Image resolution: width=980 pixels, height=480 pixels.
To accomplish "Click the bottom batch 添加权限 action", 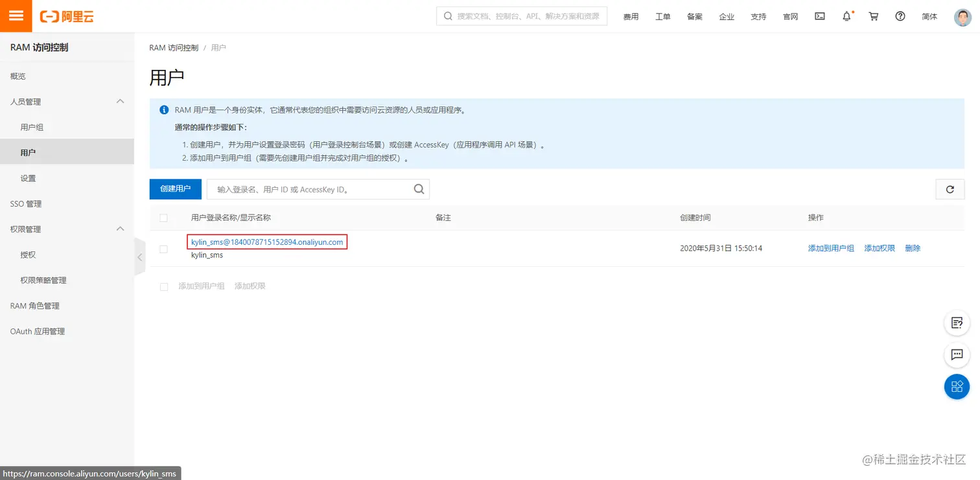I will click(x=250, y=286).
